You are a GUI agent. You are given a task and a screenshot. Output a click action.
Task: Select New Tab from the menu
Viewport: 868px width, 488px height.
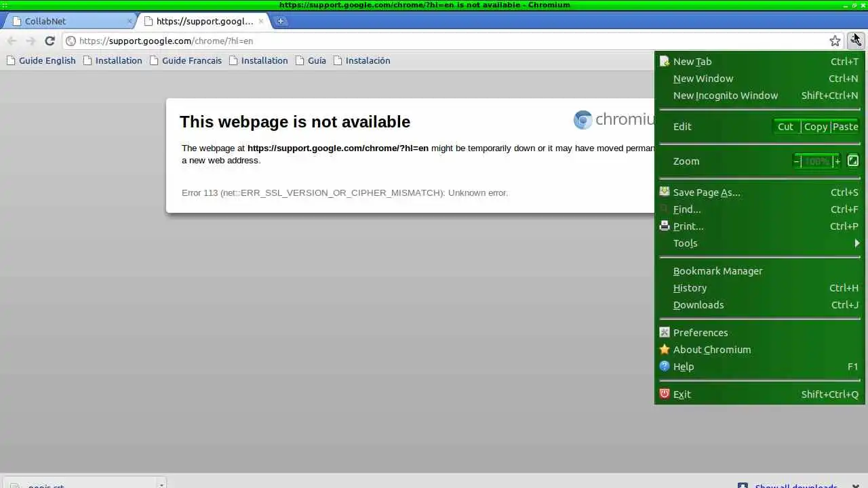tap(759, 62)
